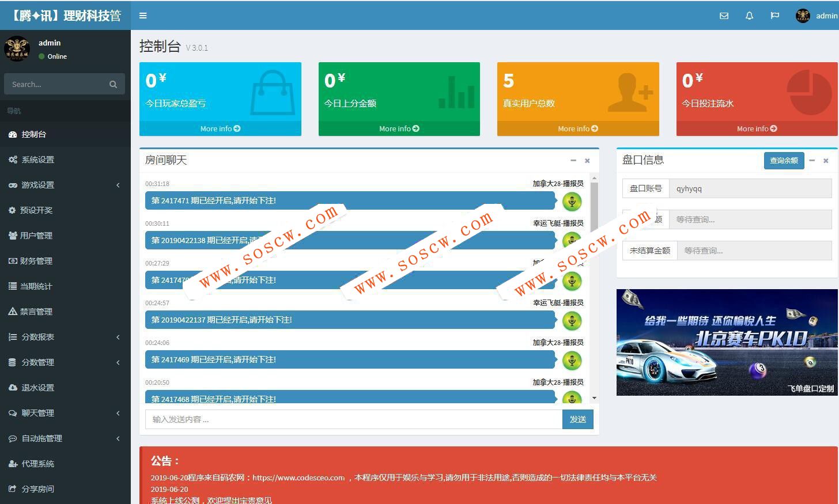Image resolution: width=839 pixels, height=504 pixels.
Task: Click the 分数管理 database icon
Action: click(x=12, y=362)
